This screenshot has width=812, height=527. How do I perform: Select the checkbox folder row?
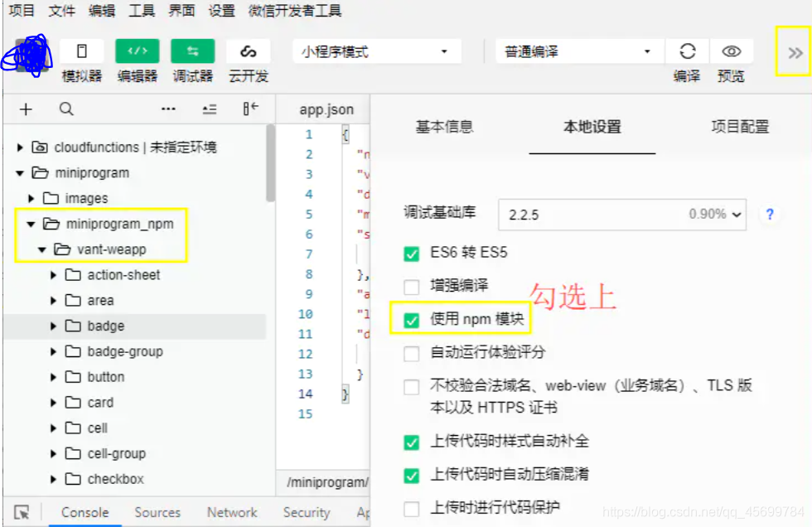point(134,479)
